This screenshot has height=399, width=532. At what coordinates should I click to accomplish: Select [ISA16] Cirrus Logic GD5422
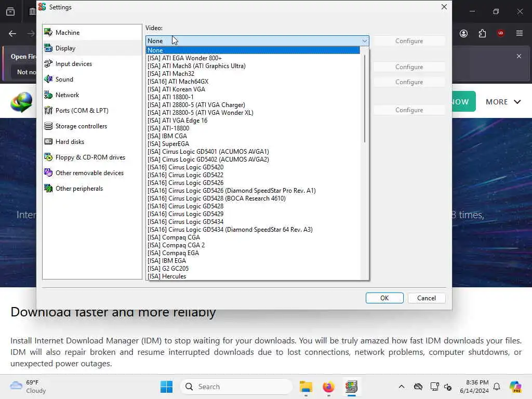tap(253, 175)
